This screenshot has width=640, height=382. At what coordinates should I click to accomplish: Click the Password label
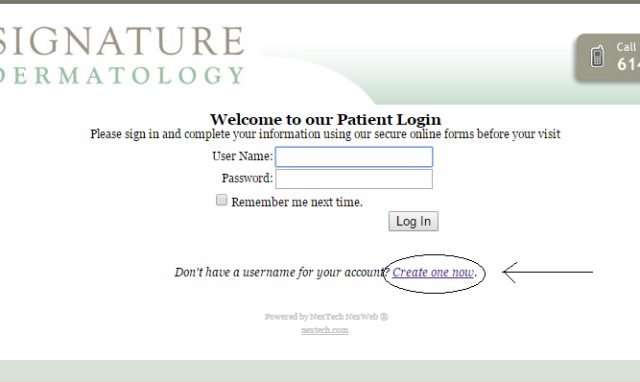pos(247,178)
